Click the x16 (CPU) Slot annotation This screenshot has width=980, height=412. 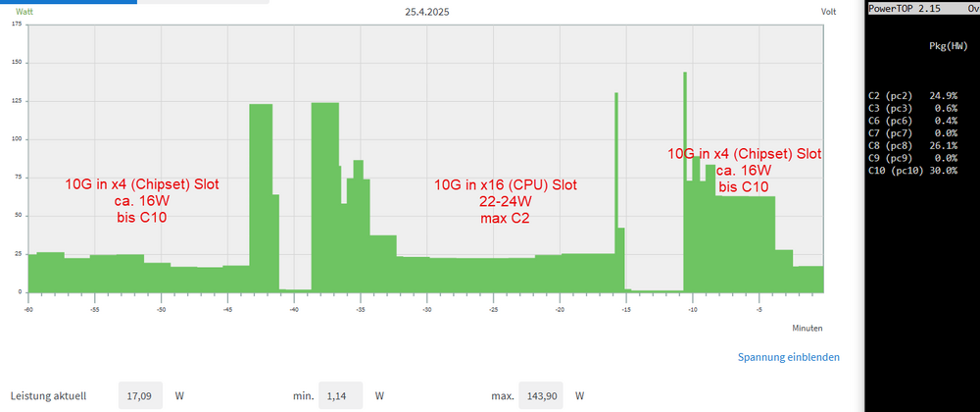(506, 185)
